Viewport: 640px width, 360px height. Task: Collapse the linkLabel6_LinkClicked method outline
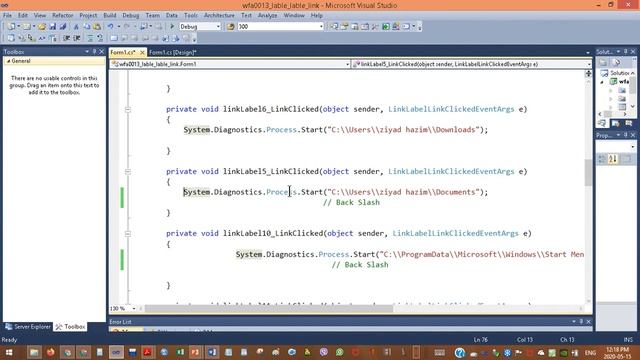128,109
